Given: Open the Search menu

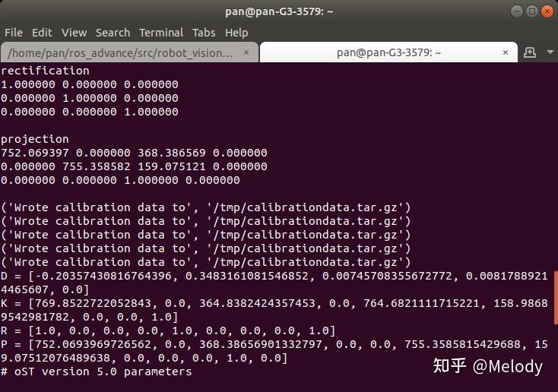Looking at the screenshot, I should pyautogui.click(x=113, y=33).
